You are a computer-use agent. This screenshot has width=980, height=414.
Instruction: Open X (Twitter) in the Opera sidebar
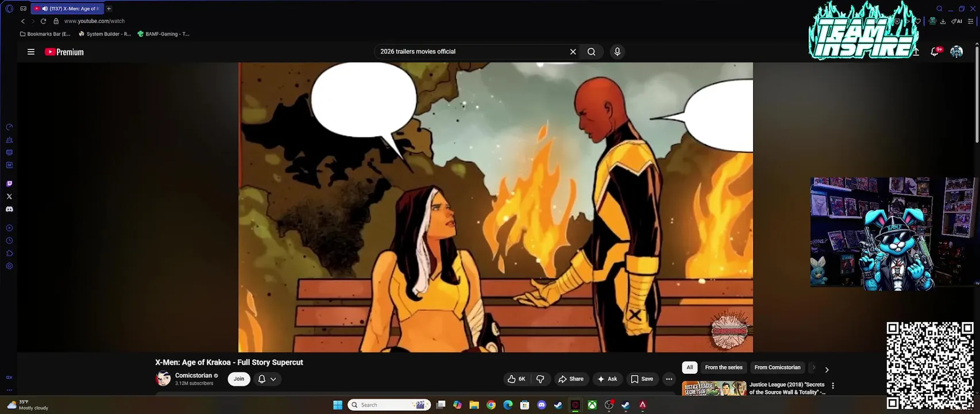pos(9,197)
